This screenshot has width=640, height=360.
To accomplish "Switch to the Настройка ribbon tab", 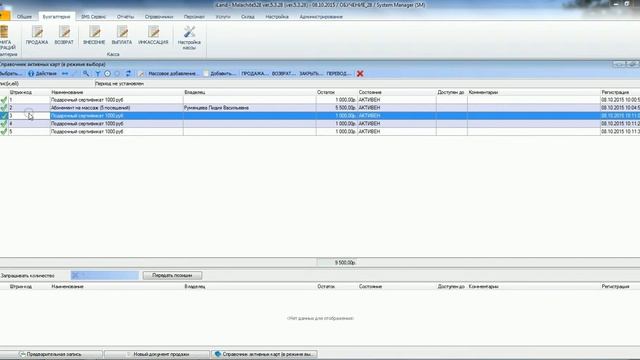I will point(277,17).
